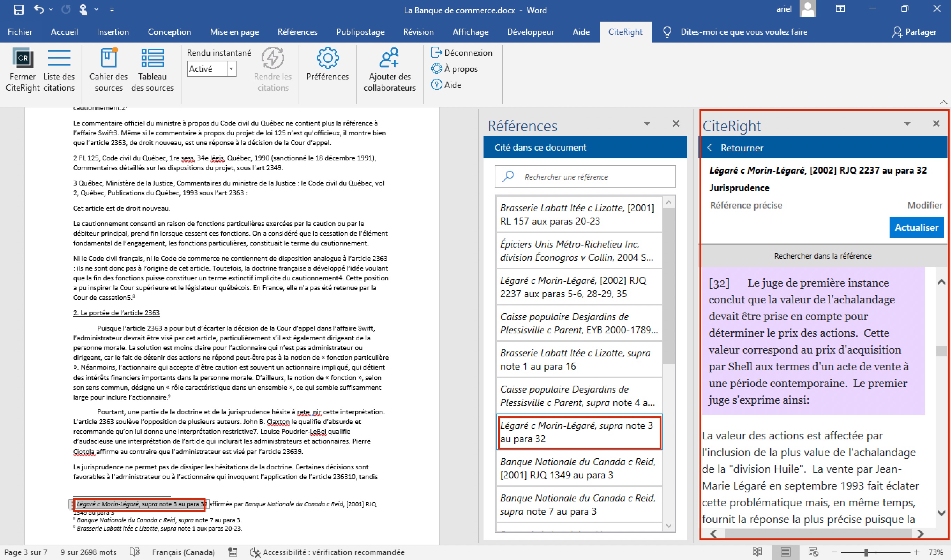
Task: Open CiteRight pane options arrow
Action: coord(907,123)
